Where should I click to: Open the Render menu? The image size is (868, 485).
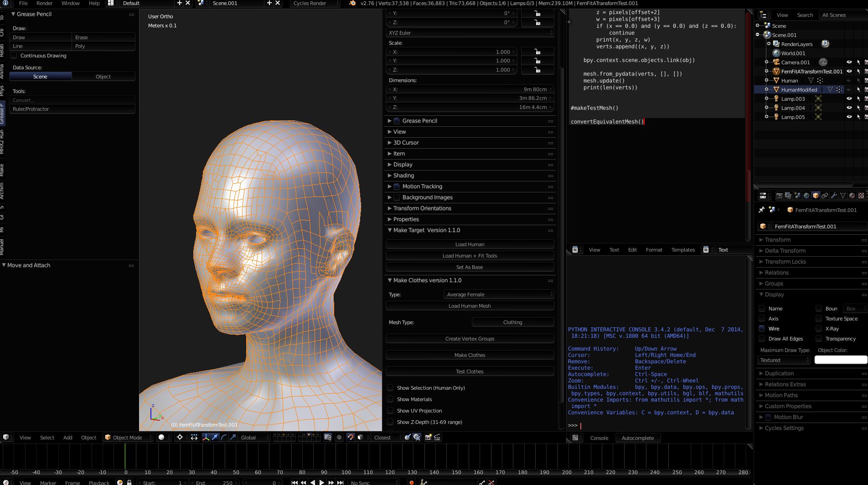pyautogui.click(x=45, y=3)
